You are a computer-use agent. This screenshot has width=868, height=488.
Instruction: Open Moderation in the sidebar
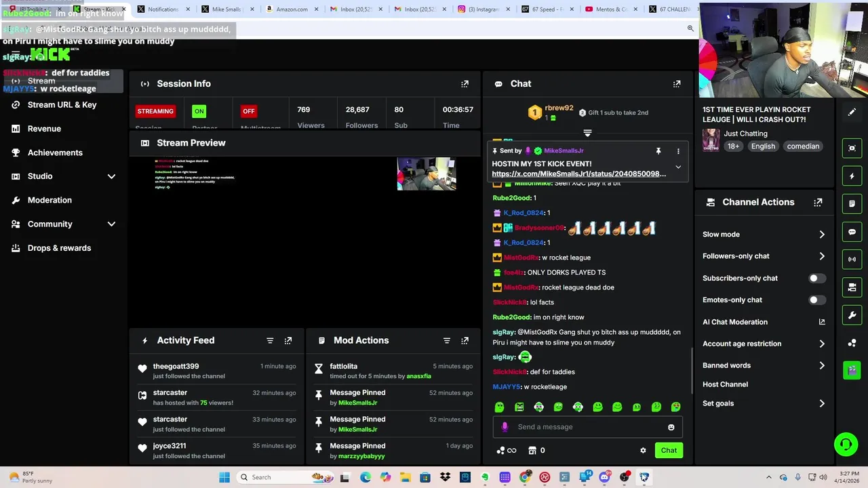pos(50,200)
